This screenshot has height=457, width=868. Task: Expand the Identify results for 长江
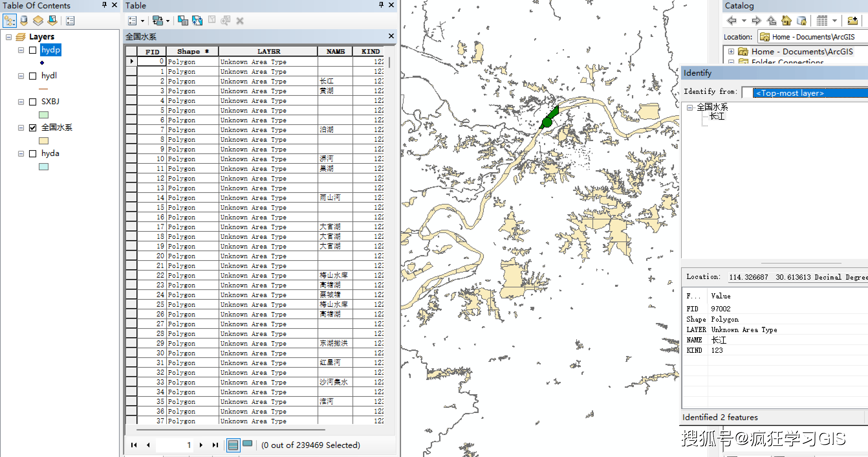718,116
